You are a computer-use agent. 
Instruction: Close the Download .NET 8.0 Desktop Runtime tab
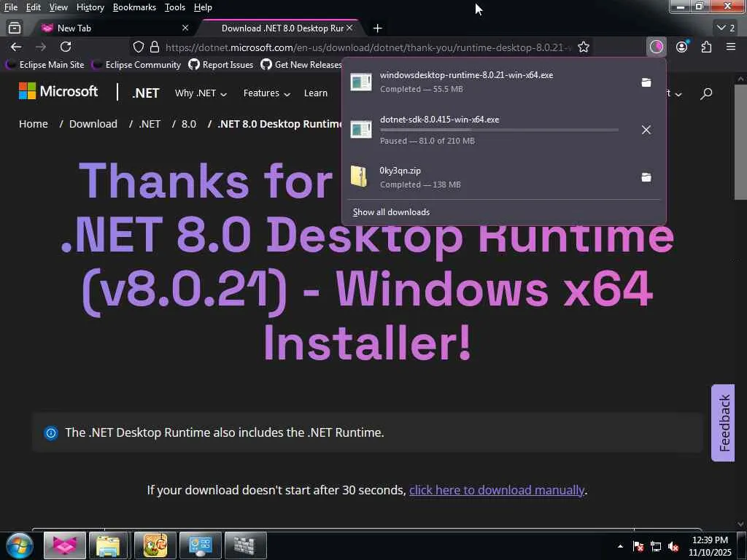(349, 28)
